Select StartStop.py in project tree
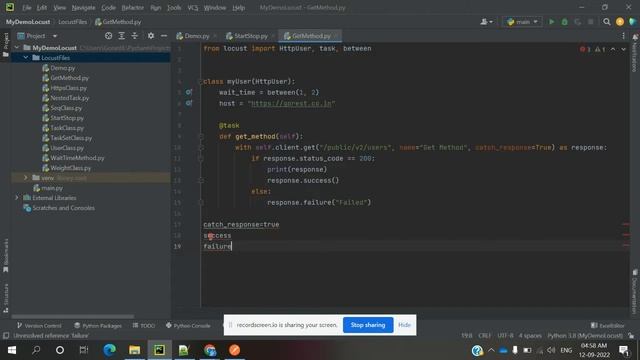Screen dimensions: 640x360 click(63, 118)
